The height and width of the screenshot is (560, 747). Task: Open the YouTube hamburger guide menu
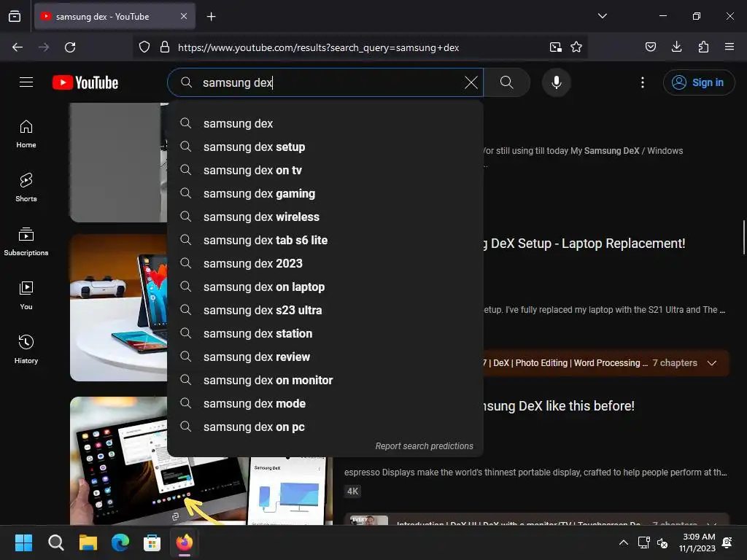26,82
